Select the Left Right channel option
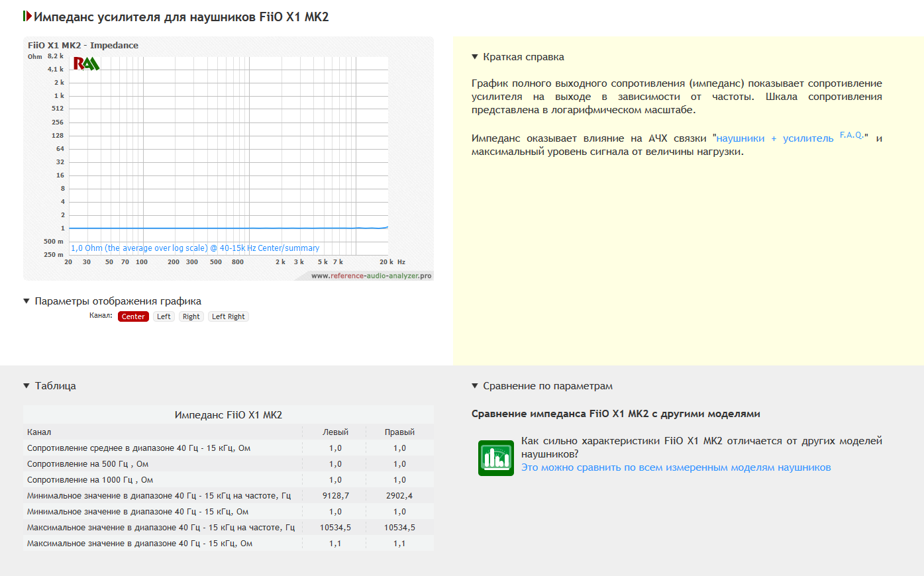This screenshot has height=576, width=924. tap(228, 316)
